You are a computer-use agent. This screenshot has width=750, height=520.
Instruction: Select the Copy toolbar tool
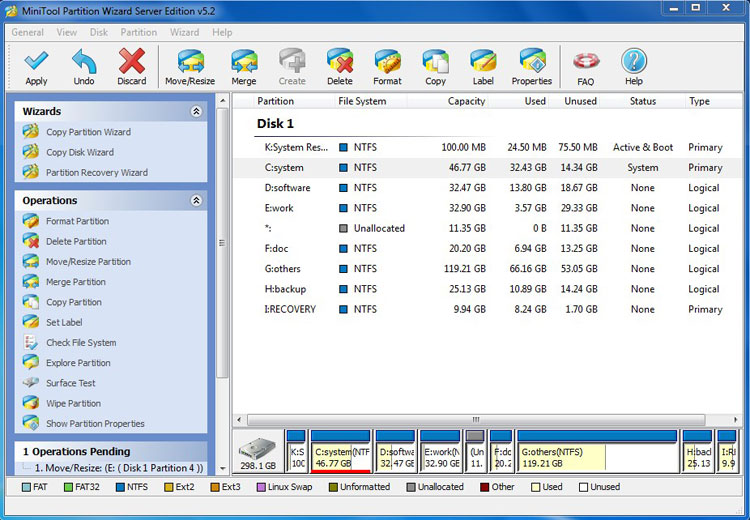pos(435,67)
